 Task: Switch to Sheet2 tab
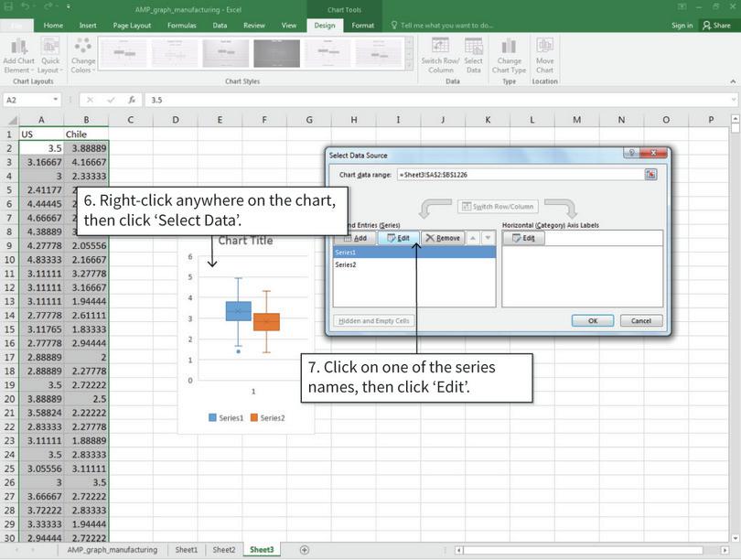pyautogui.click(x=223, y=550)
